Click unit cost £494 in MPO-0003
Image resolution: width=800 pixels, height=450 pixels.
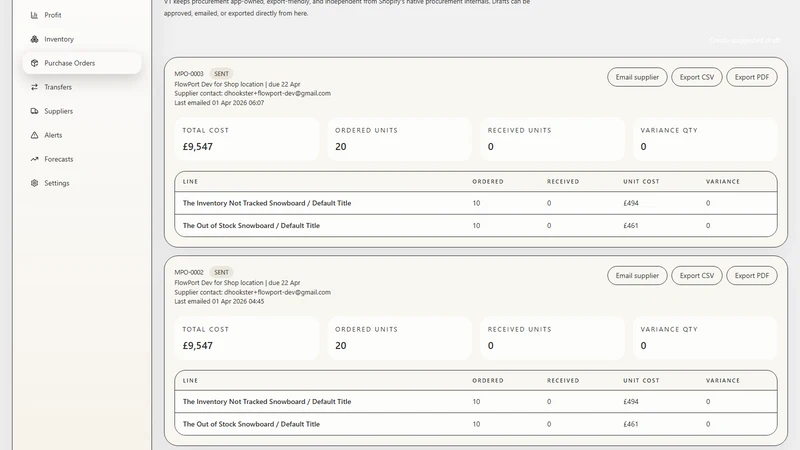pyautogui.click(x=631, y=203)
